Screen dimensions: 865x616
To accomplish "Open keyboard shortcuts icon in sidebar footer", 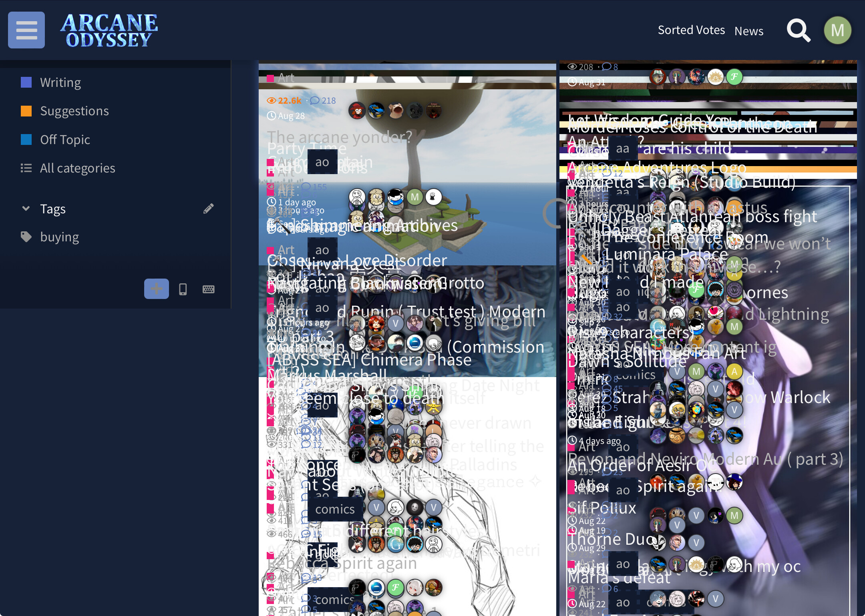I will click(x=208, y=289).
